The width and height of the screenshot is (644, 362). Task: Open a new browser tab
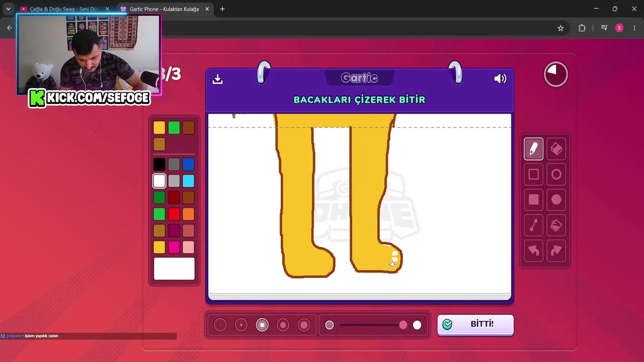[222, 9]
